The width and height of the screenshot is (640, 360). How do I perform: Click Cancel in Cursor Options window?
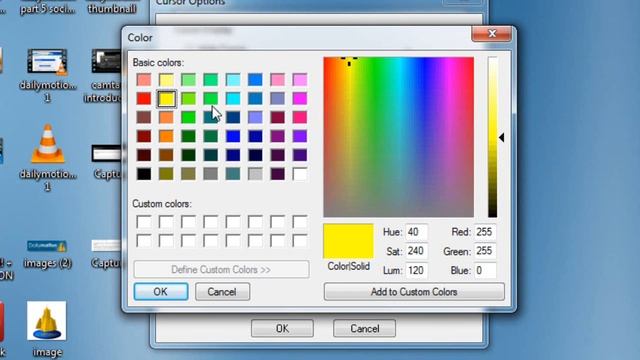[364, 328]
